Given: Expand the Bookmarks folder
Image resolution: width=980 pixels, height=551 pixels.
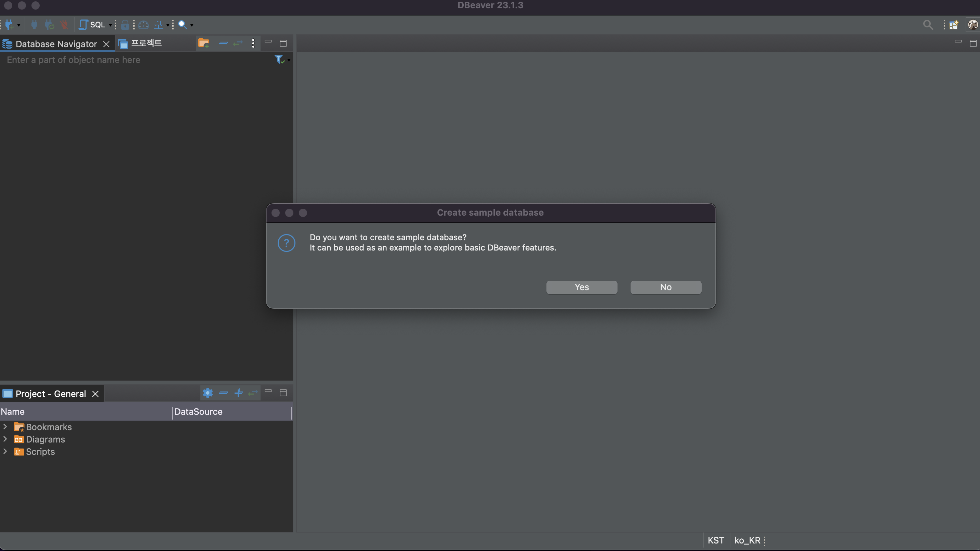Looking at the screenshot, I should click(x=5, y=426).
